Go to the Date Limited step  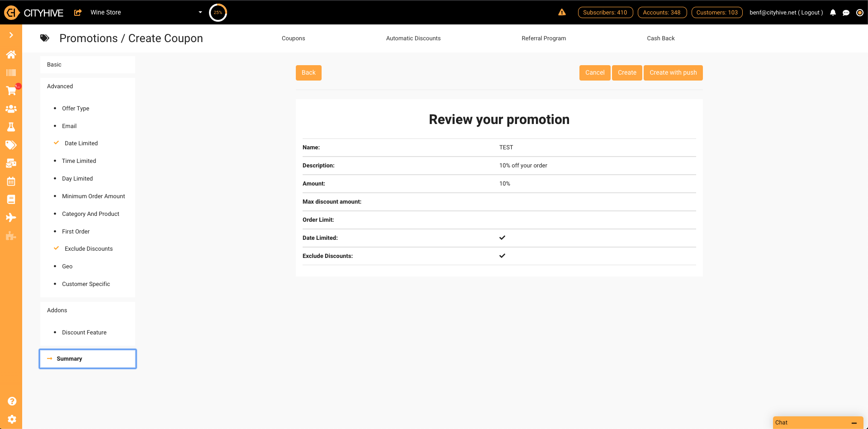(81, 143)
